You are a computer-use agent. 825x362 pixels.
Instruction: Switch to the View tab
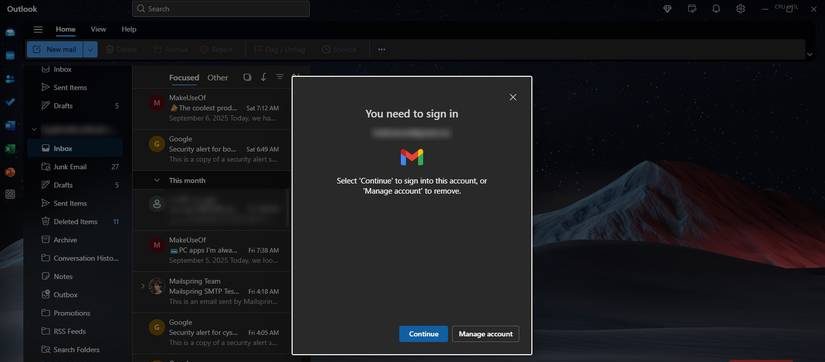(98, 29)
